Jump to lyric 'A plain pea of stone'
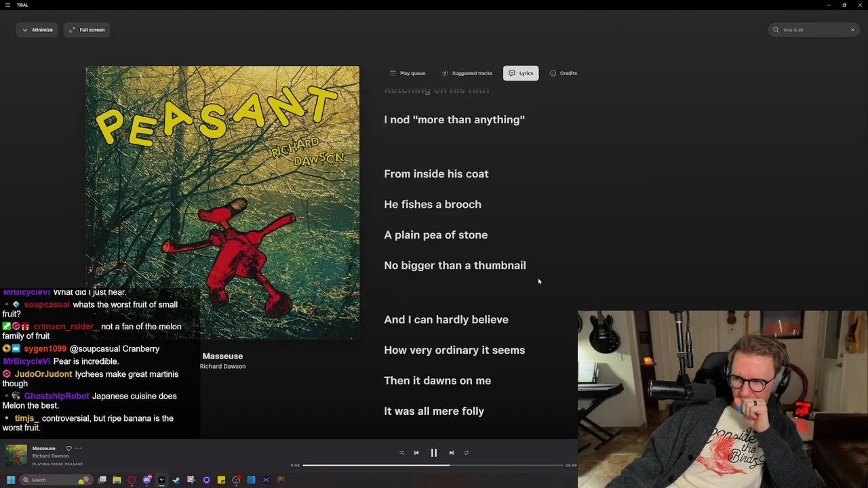The width and height of the screenshot is (868, 488). pos(435,235)
